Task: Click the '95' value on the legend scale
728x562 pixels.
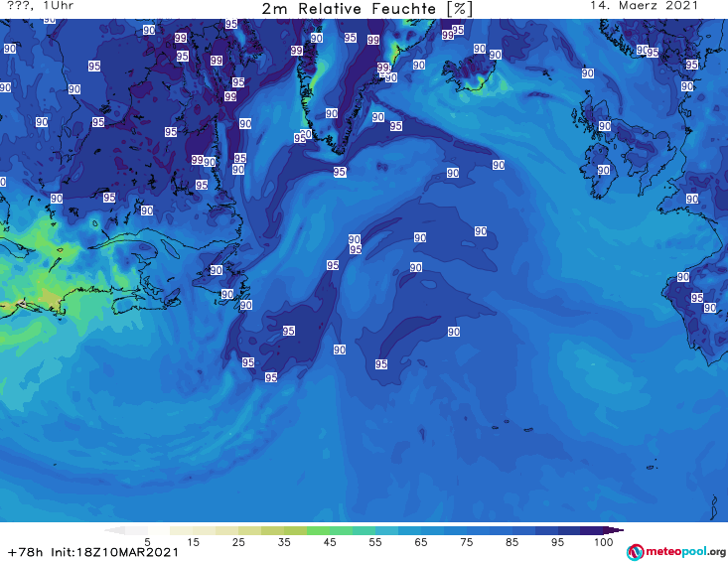Action: point(557,542)
